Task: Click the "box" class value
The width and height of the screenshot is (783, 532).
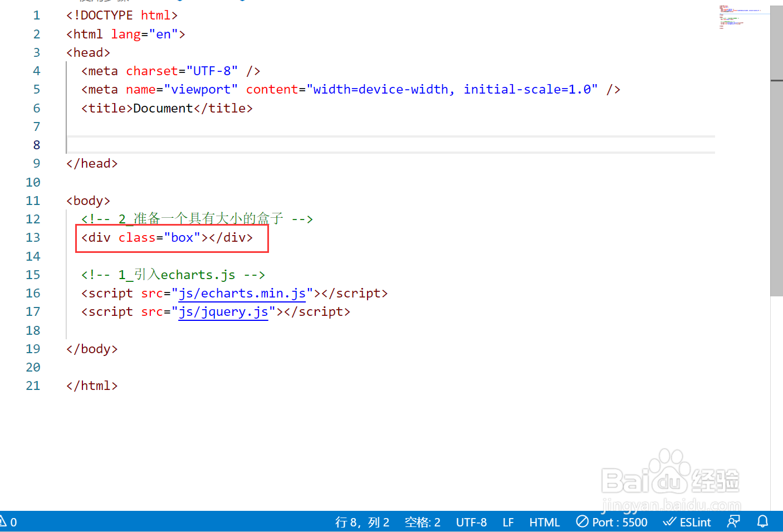Action: [182, 237]
